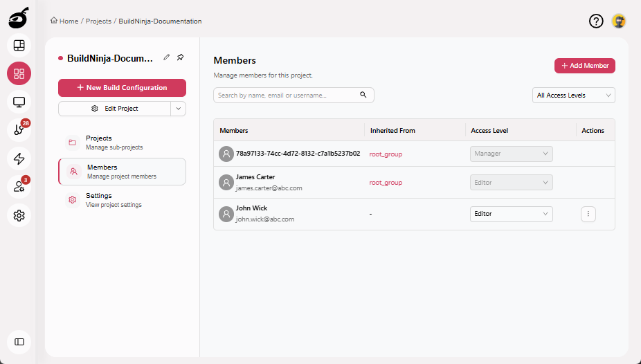Open the user profile avatar

pyautogui.click(x=619, y=21)
